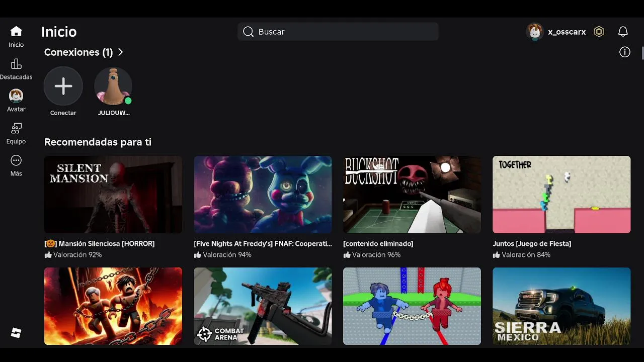Click the JULIOUW... connection name
The width and height of the screenshot is (644, 362).
point(114,113)
